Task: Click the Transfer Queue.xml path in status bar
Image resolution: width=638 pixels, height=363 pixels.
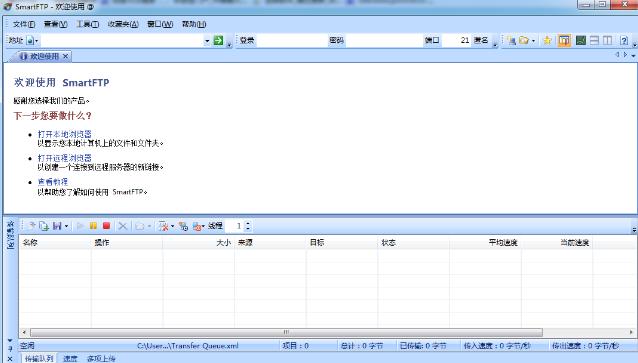Action: pyautogui.click(x=188, y=346)
